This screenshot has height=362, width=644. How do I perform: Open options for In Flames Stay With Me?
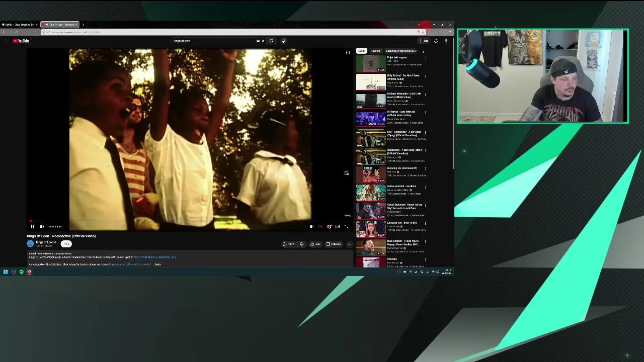coord(426,112)
